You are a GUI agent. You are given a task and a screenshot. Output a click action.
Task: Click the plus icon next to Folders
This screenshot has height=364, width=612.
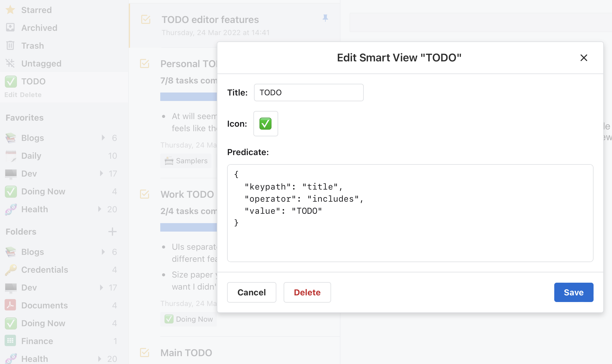pyautogui.click(x=112, y=232)
